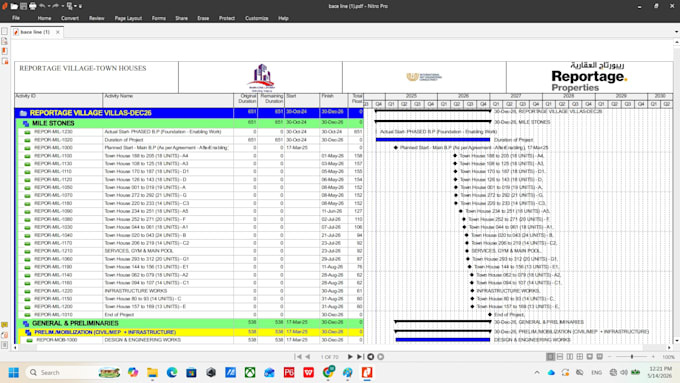
Task: Click the zoom out minus button
Action: coord(610,357)
